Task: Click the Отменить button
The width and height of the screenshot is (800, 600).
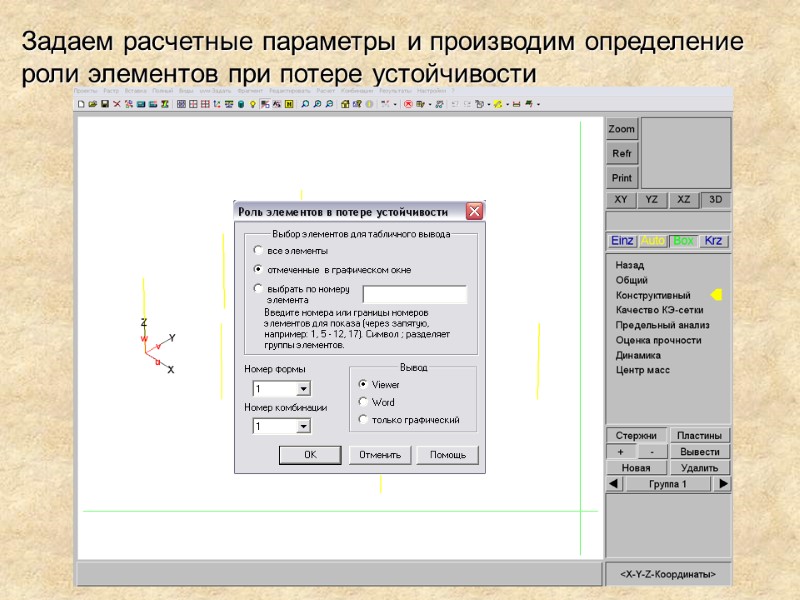Action: (380, 455)
